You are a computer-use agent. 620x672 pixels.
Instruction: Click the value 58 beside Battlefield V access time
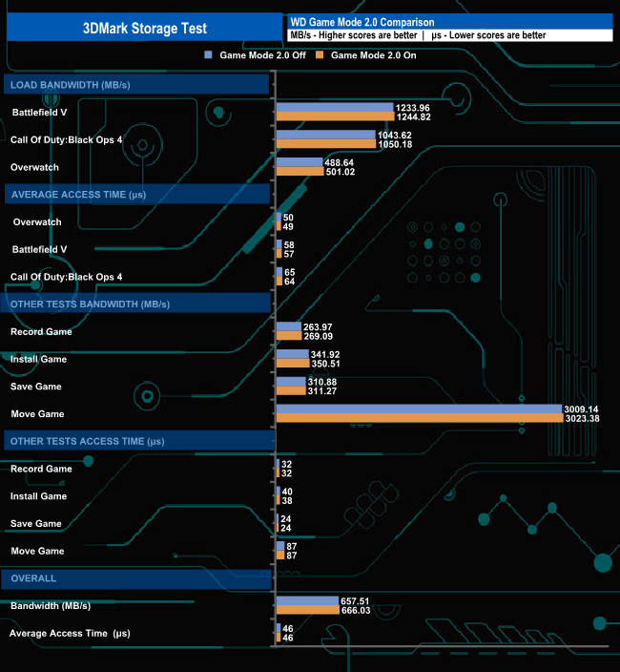(289, 244)
